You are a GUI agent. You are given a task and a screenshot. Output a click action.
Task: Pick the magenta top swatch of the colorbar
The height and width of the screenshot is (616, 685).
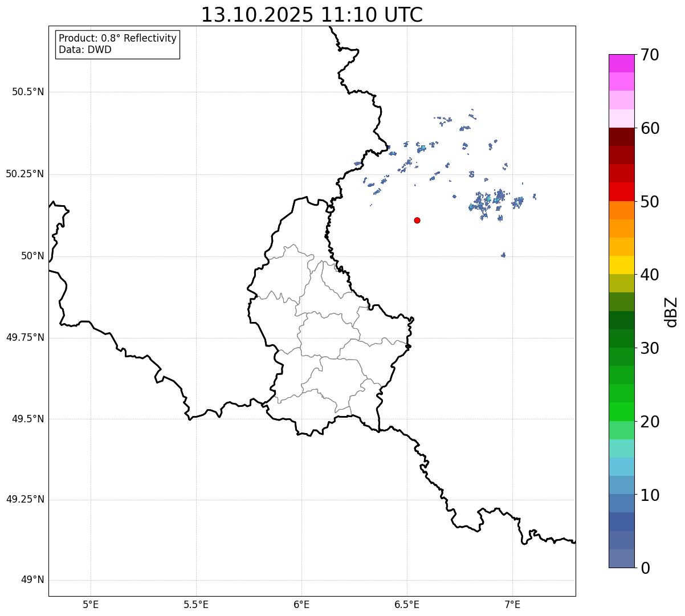[621, 63]
